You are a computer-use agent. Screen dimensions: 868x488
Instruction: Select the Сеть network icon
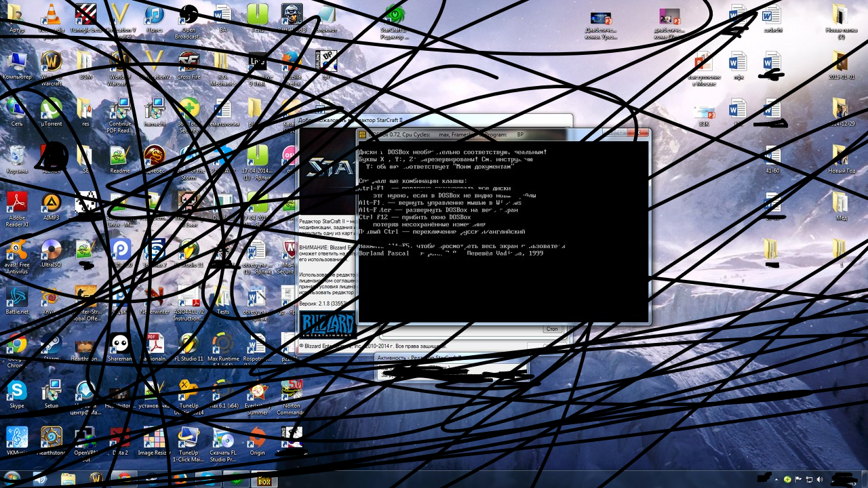17,113
